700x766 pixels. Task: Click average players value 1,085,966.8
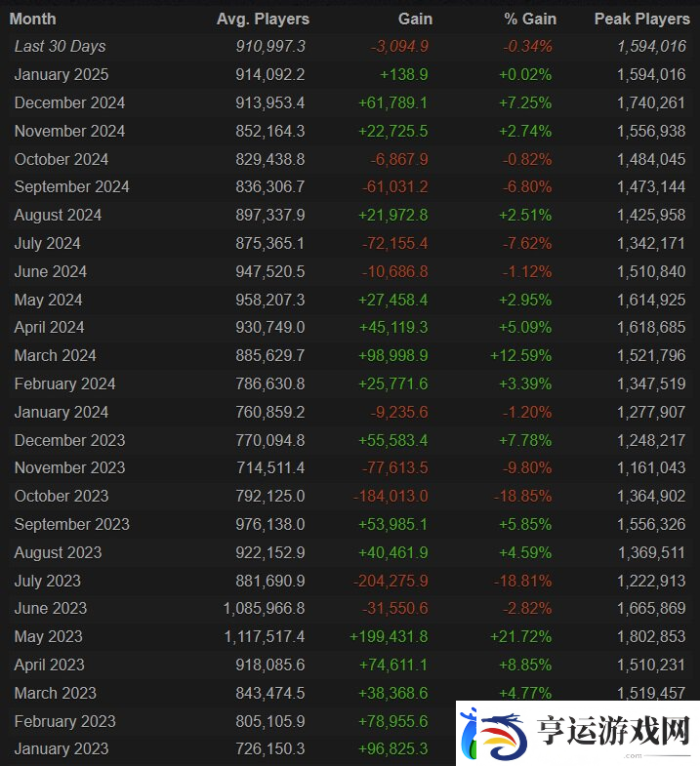(x=265, y=609)
